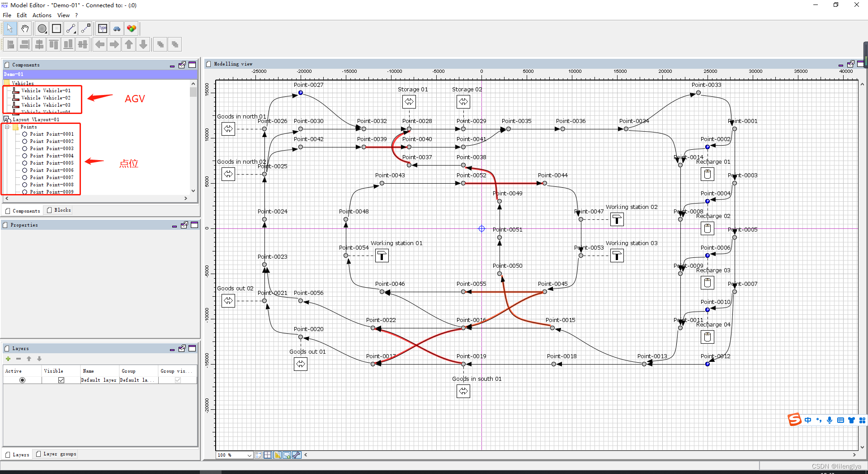Image resolution: width=868 pixels, height=474 pixels.
Task: Choose the create point tool
Action: tap(42, 28)
